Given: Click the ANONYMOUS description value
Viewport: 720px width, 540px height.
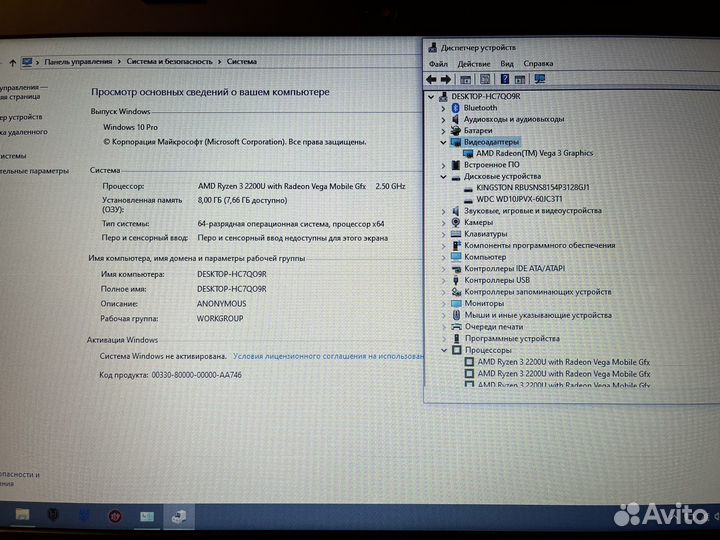Looking at the screenshot, I should [x=221, y=304].
